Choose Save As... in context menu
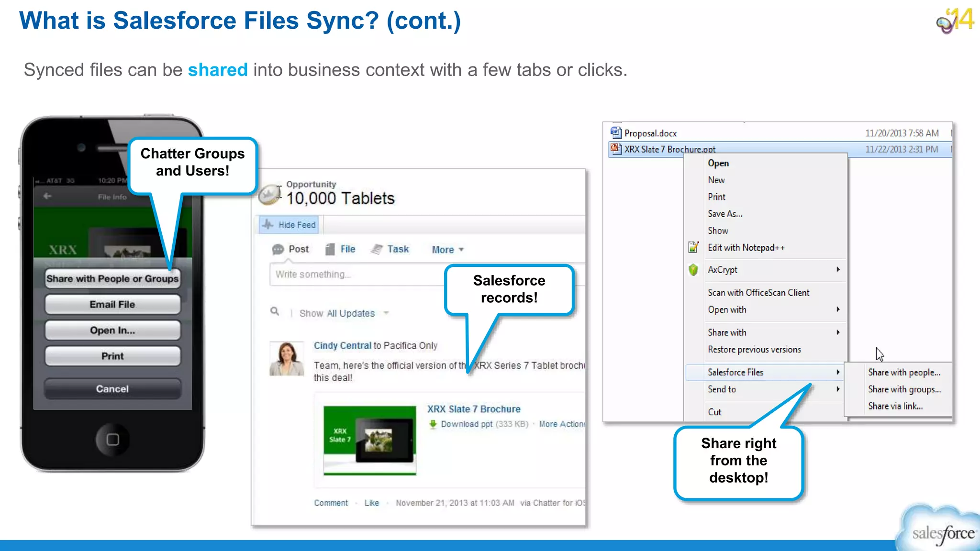The width and height of the screenshot is (980, 551). coord(725,214)
